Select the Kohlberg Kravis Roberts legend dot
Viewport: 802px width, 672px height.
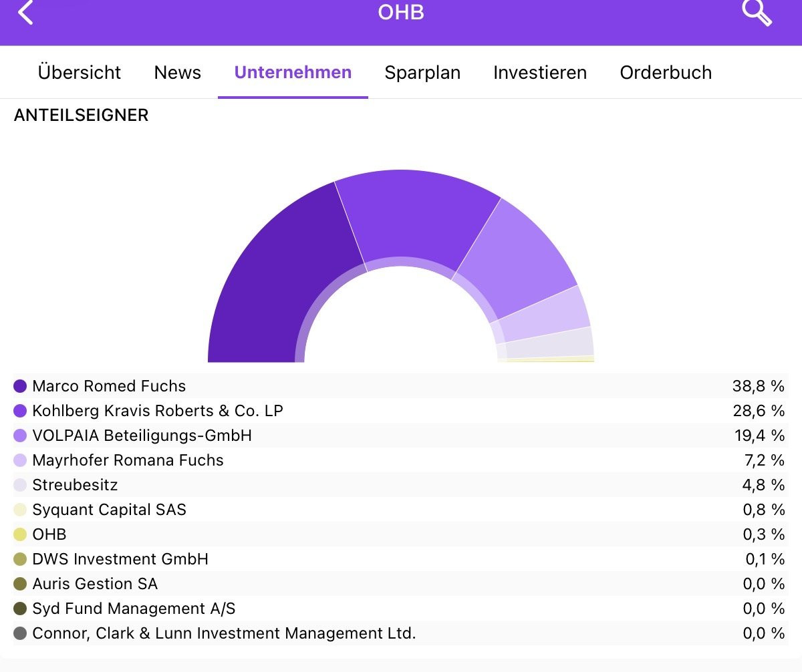pos(19,411)
